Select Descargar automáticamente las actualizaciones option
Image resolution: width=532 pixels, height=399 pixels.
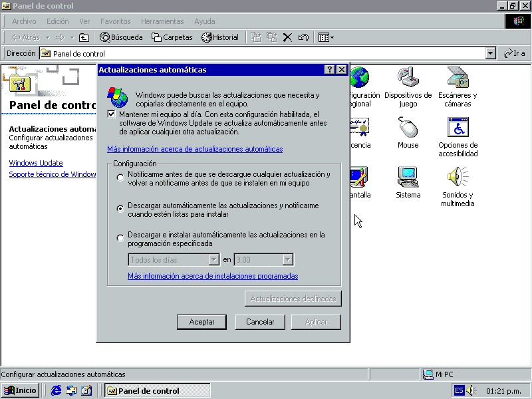click(x=120, y=209)
